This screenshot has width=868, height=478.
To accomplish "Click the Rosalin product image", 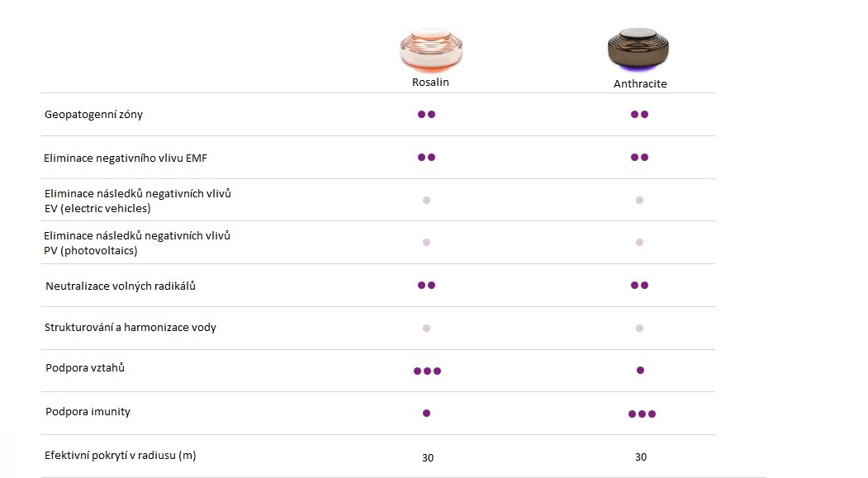I will [x=431, y=50].
